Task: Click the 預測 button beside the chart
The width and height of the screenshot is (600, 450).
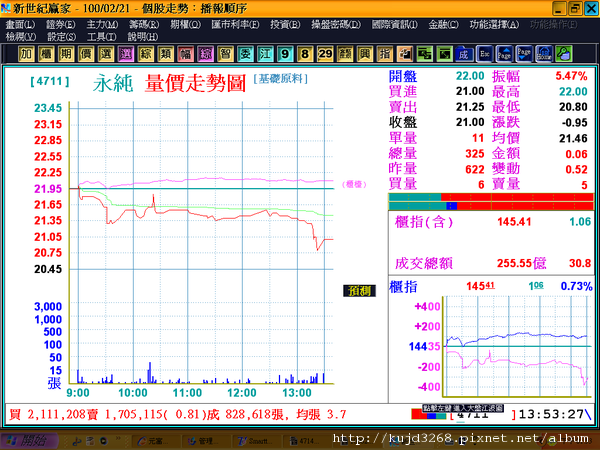Action: (x=359, y=291)
